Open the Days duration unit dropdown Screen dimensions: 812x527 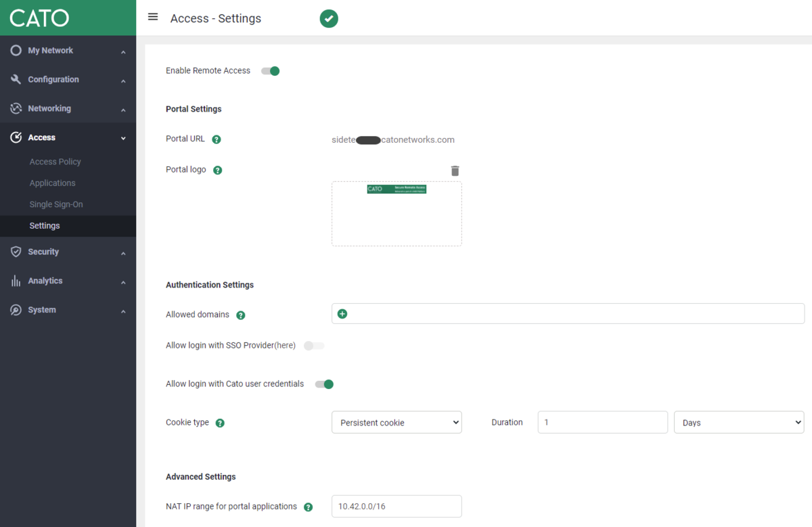[739, 422]
